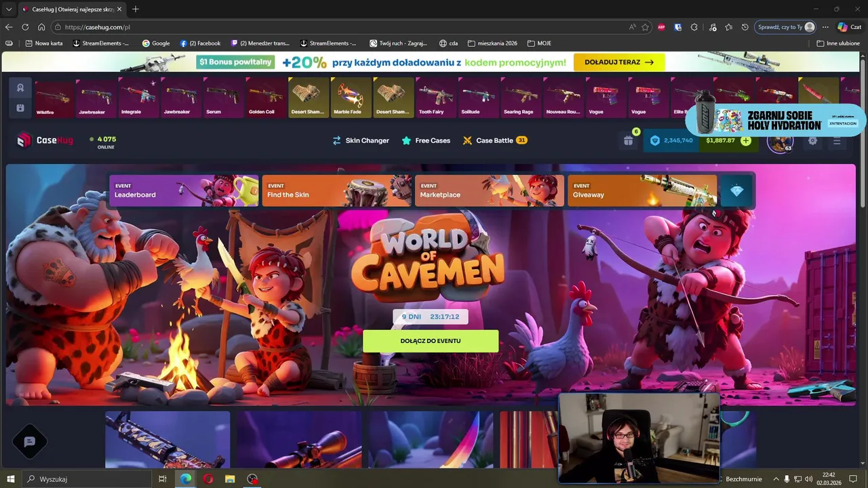Open the (2) Facebook bookmark
This screenshot has height=488, width=868.
pos(200,43)
